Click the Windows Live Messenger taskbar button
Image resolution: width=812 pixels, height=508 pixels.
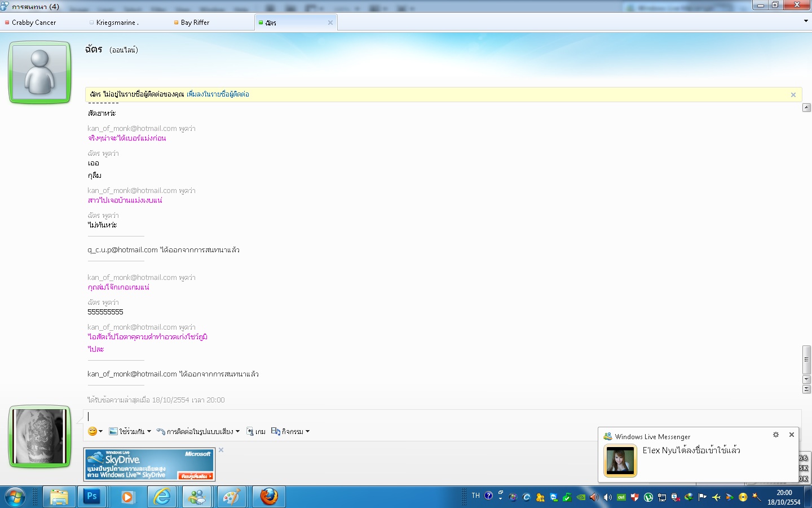pos(197,497)
